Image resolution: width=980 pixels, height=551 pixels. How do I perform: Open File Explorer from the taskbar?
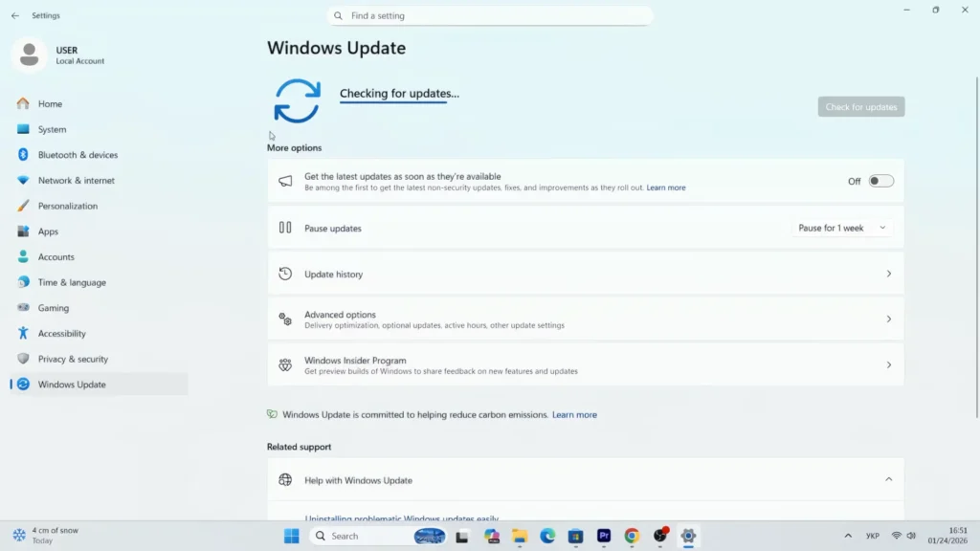point(520,536)
